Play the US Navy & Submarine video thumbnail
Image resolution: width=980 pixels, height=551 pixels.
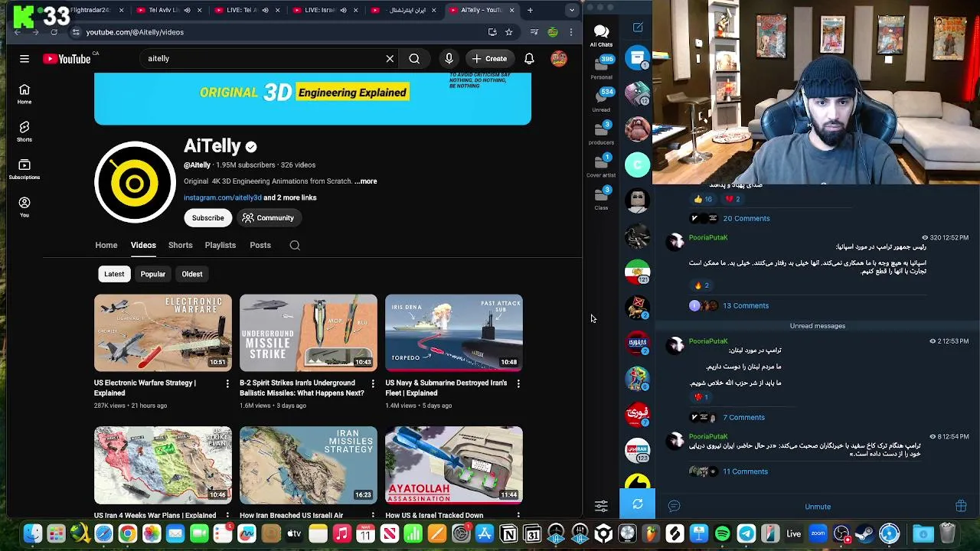tap(454, 333)
